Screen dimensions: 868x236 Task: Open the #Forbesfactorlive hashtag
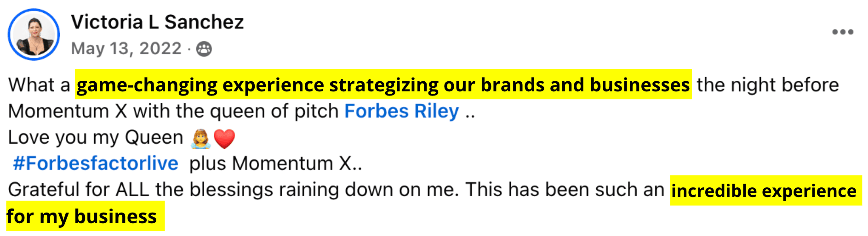coord(96,163)
